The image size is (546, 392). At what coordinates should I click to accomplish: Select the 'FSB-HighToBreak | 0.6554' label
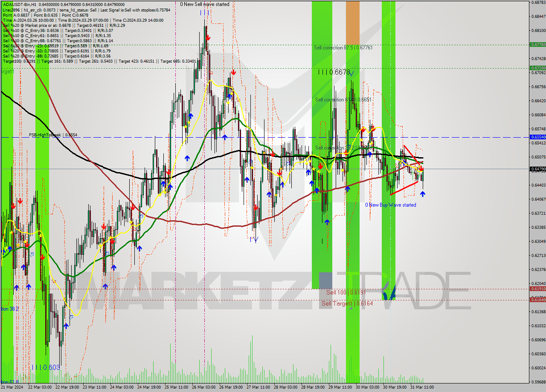click(x=53, y=135)
